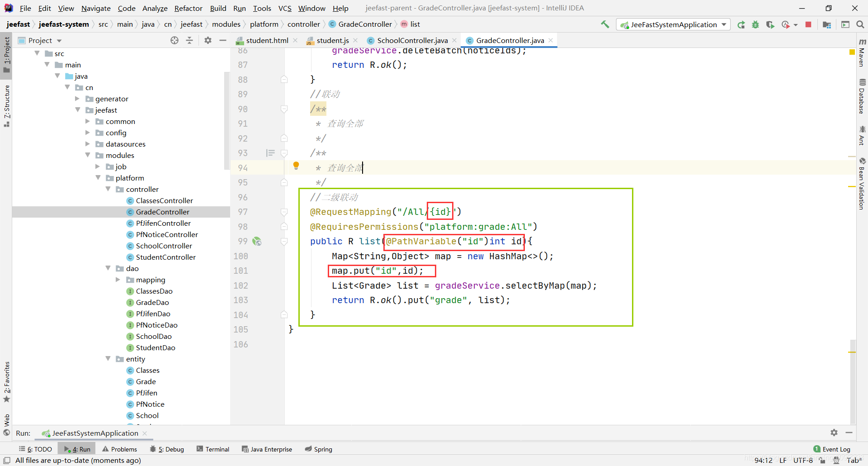Toggle the Structure tool window
Image resolution: width=868 pixels, height=466 pixels.
pyautogui.click(x=7, y=105)
